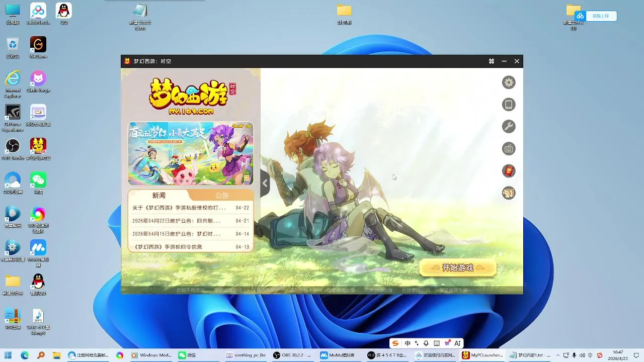Select the Clash Verge cat desktop icon
Screen dimensions: 644x362
[x=38, y=81]
